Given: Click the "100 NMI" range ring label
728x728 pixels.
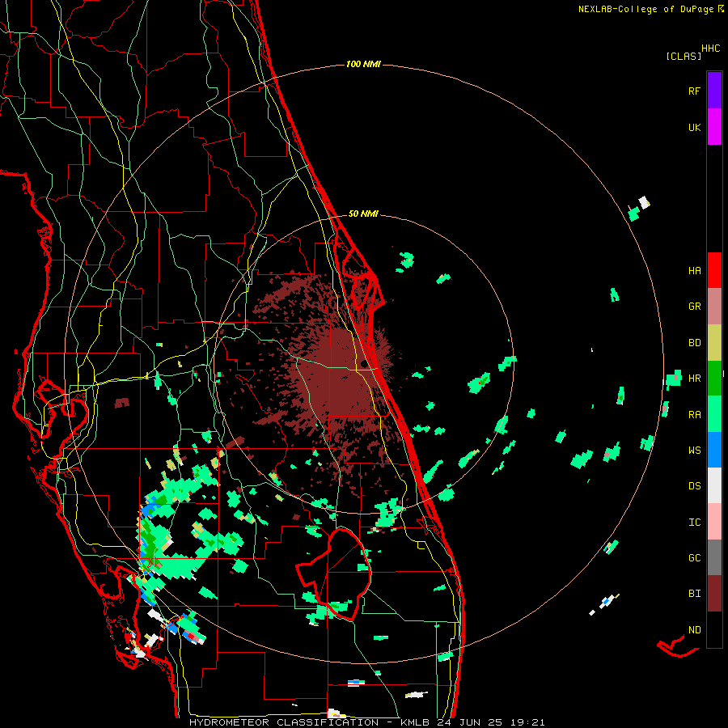Looking at the screenshot, I should click(363, 64).
